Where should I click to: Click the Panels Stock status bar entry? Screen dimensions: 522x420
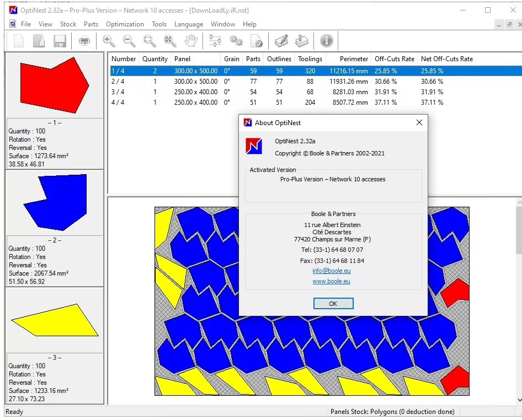pyautogui.click(x=392, y=412)
